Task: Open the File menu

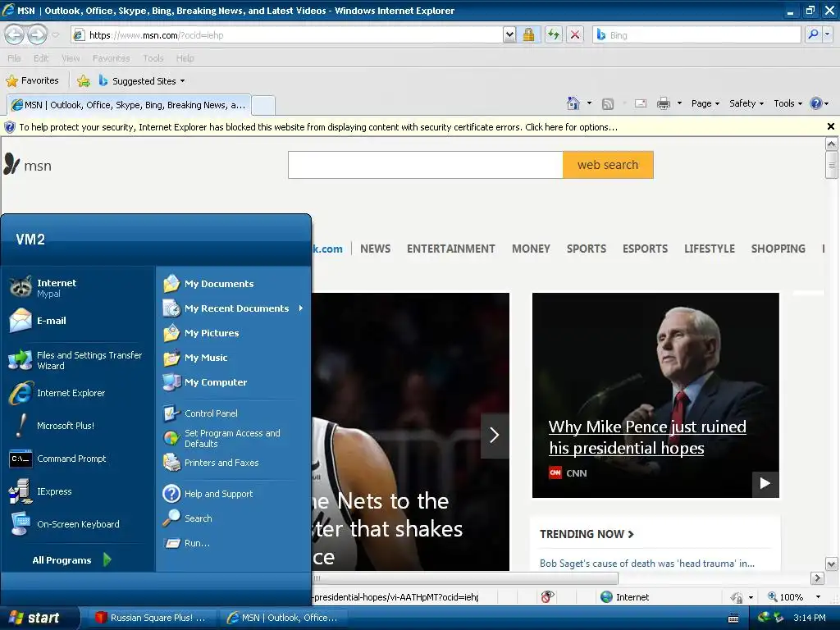Action: (x=15, y=58)
